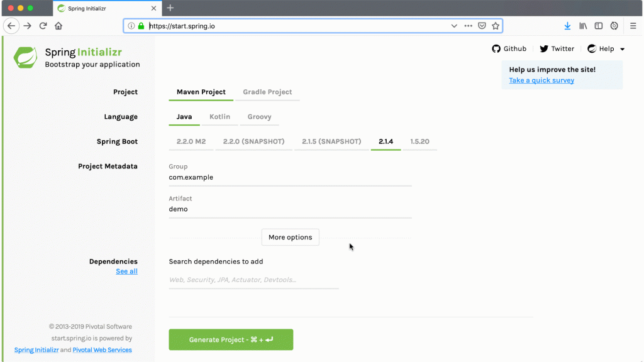The height and width of the screenshot is (362, 644).
Task: Open the Spring Initializr footer link
Action: (x=36, y=350)
